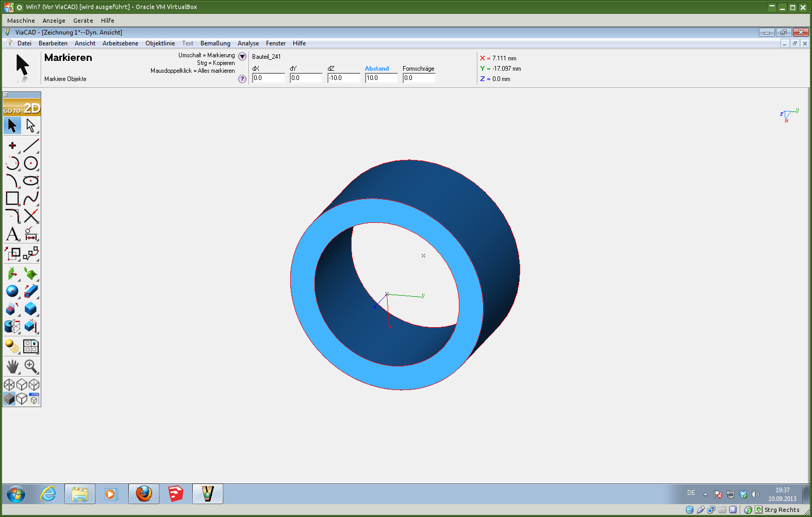Screen dimensions: 812x517
Task: Select the circle drawing tool
Action: pos(31,164)
